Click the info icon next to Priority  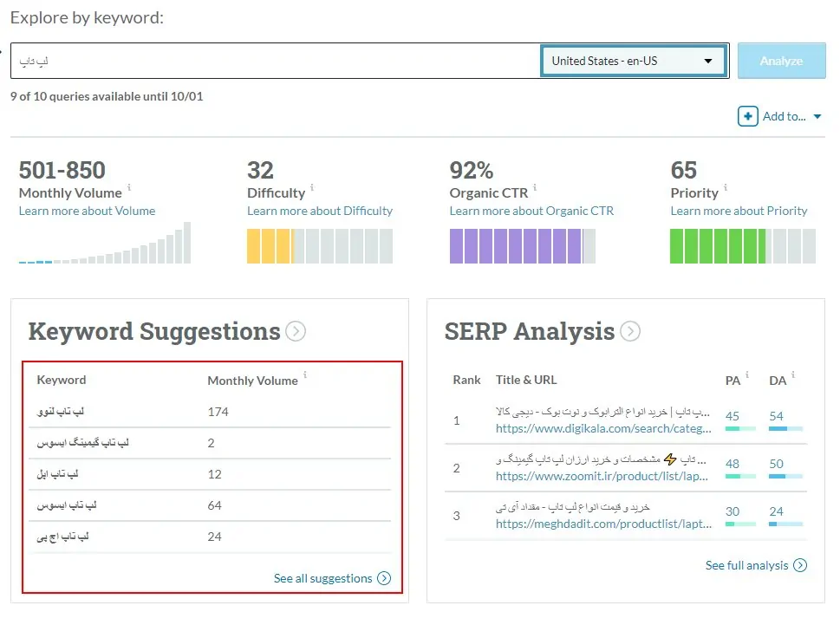(726, 187)
